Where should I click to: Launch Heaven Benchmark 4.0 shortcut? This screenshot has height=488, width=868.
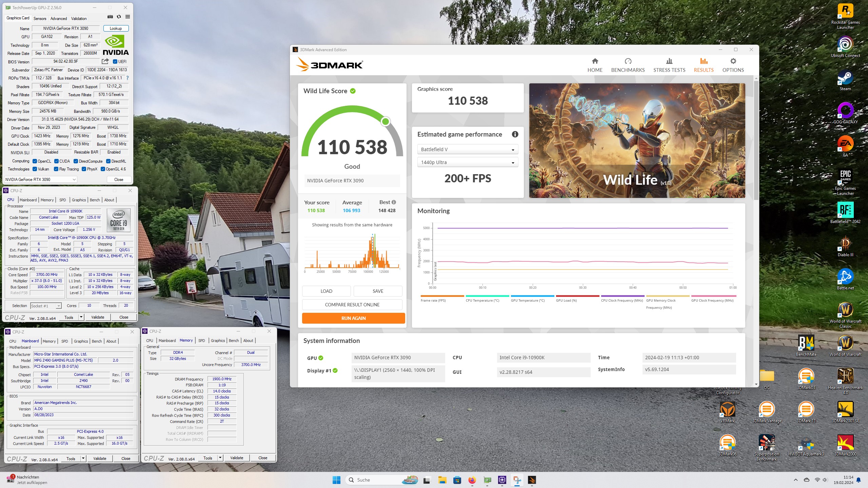(845, 381)
